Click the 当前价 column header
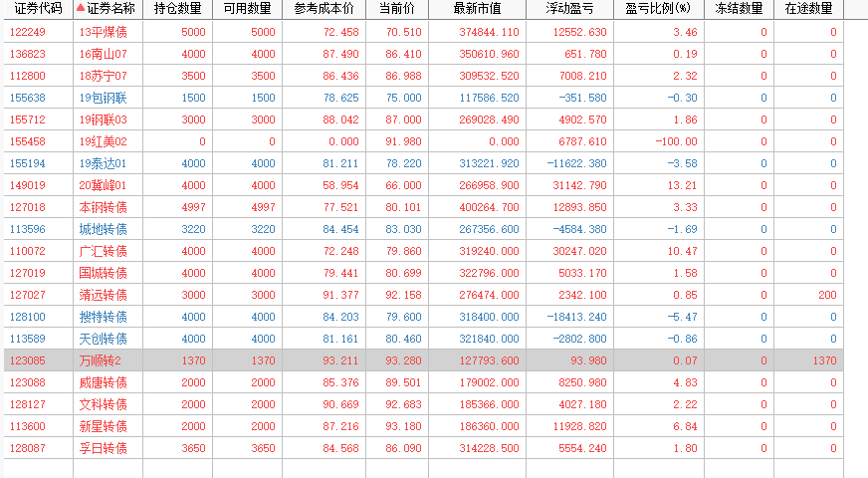 pyautogui.click(x=397, y=8)
